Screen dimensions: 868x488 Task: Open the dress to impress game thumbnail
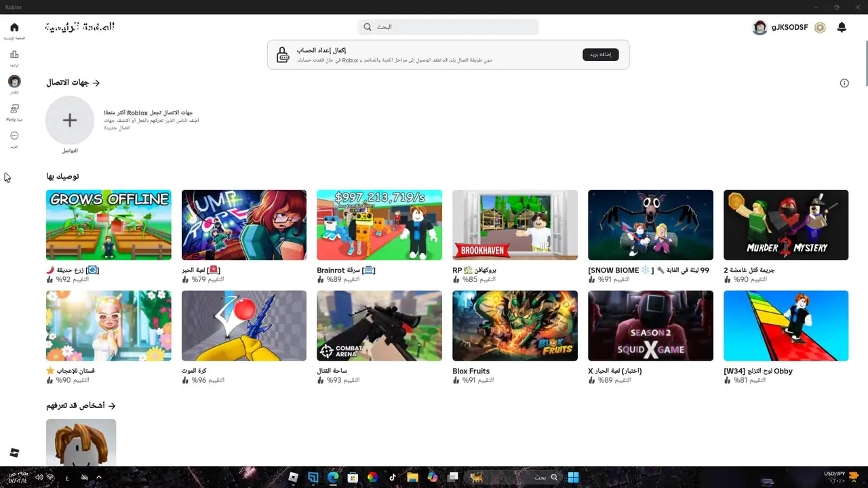pyautogui.click(x=108, y=326)
